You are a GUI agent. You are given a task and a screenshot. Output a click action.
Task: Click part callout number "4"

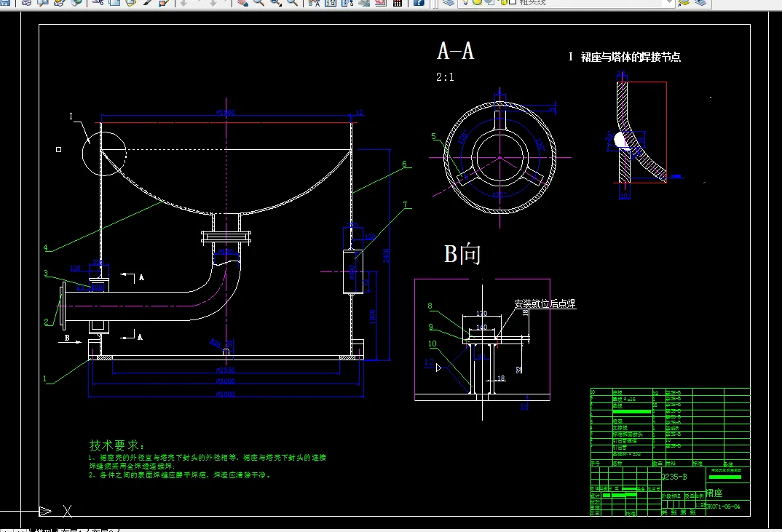[x=45, y=247]
